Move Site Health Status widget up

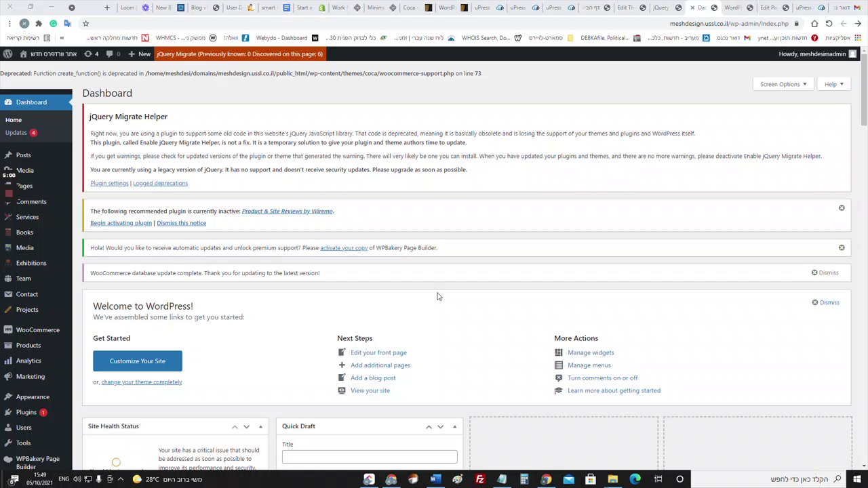point(235,426)
